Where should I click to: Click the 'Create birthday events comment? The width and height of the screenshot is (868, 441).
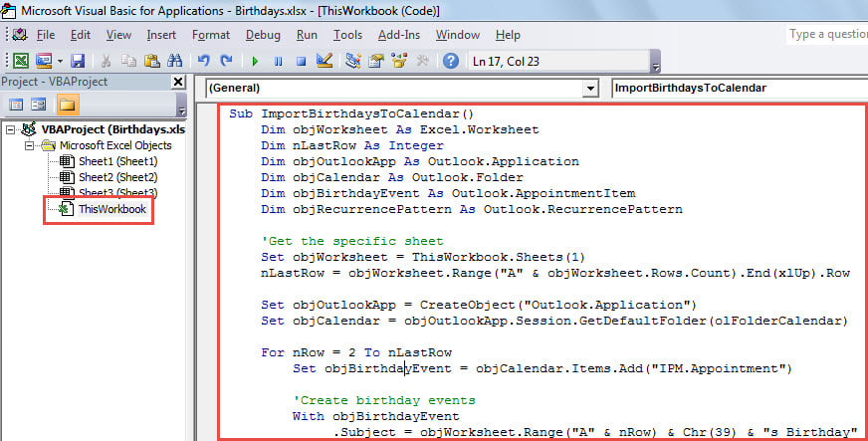pyautogui.click(x=383, y=400)
